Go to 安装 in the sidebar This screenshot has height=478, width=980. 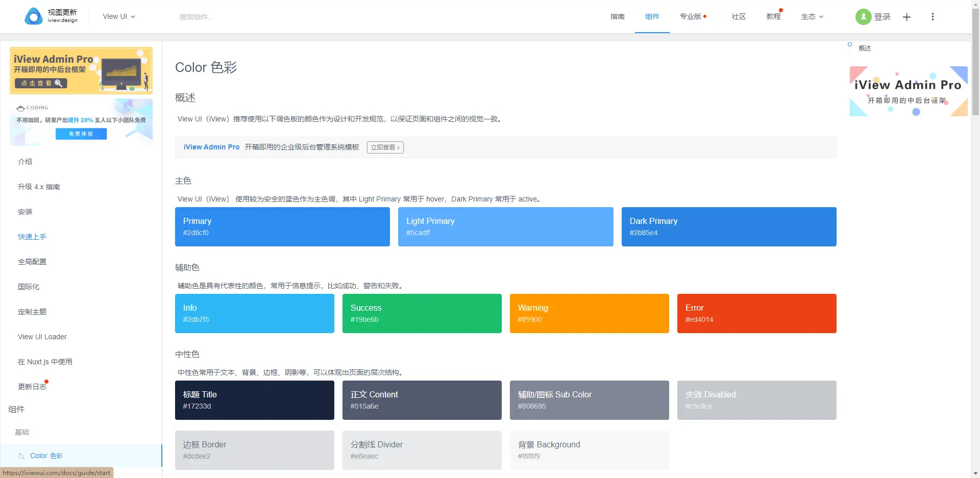[x=25, y=212]
